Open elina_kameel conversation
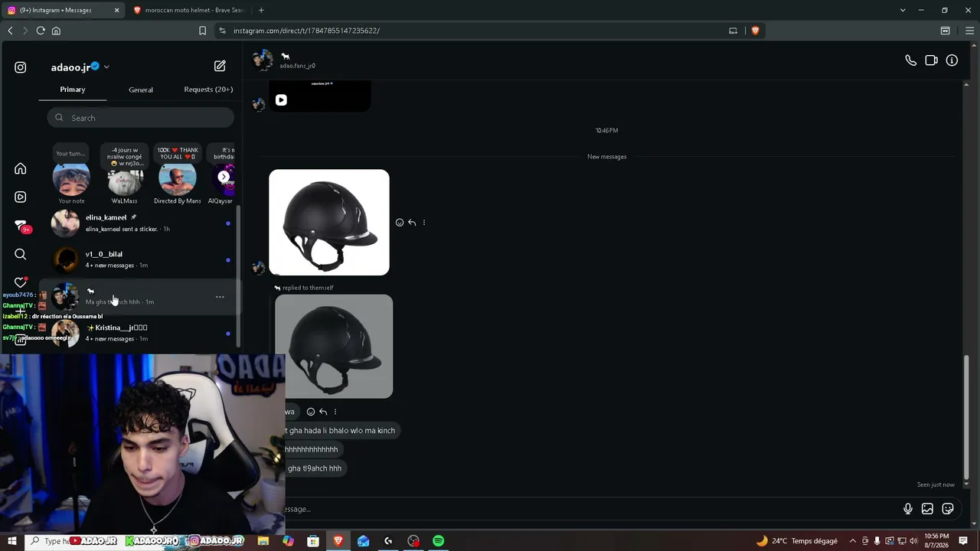980x551 pixels. pyautogui.click(x=141, y=223)
